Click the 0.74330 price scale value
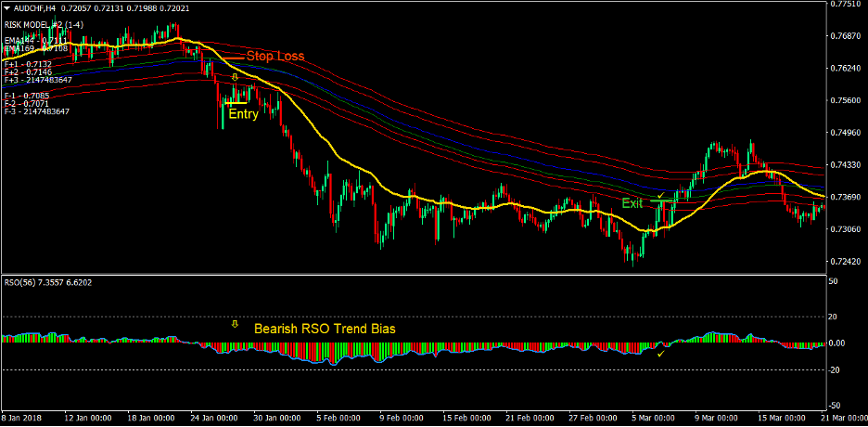 846,164
